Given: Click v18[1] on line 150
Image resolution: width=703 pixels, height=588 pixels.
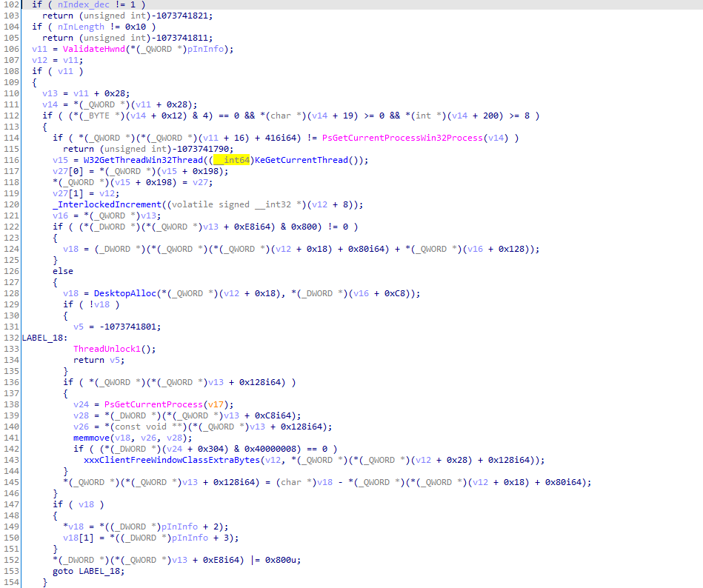Looking at the screenshot, I should (x=78, y=538).
